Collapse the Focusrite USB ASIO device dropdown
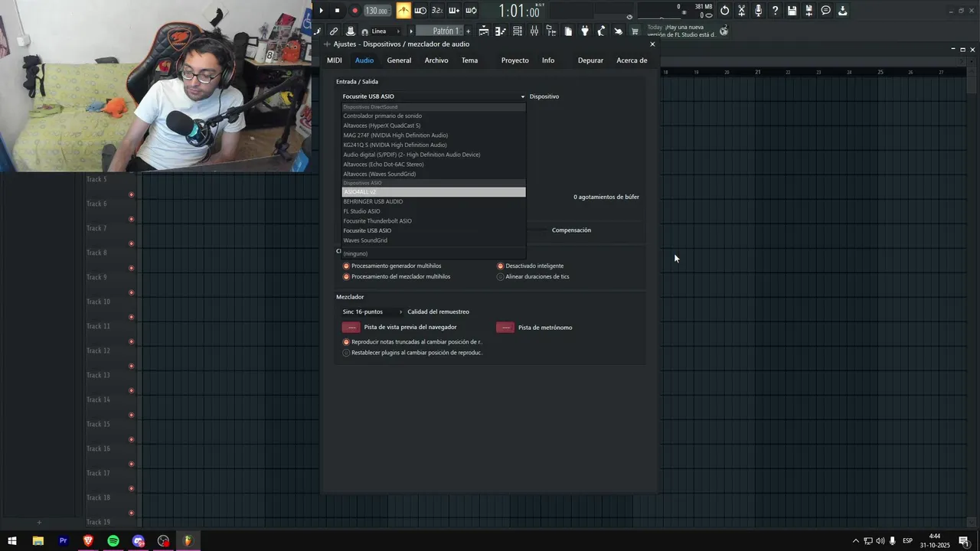 pyautogui.click(x=434, y=96)
